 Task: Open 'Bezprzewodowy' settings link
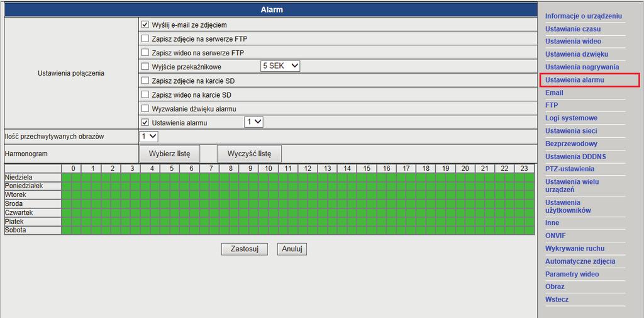(571, 144)
